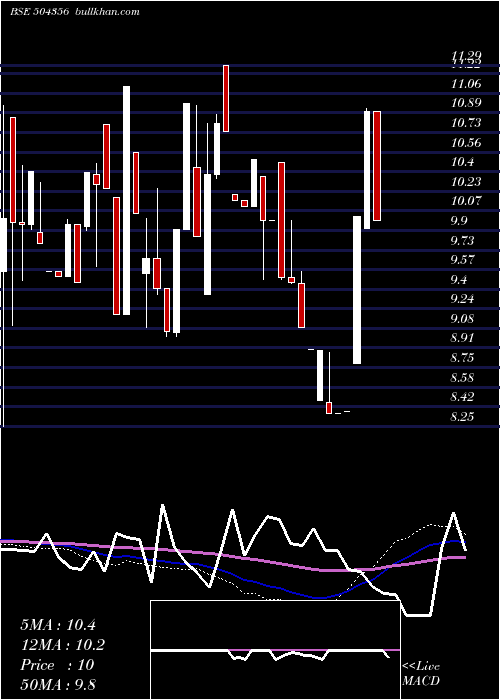
Task: Click the 9.57 price axis label
Action: (462, 259)
